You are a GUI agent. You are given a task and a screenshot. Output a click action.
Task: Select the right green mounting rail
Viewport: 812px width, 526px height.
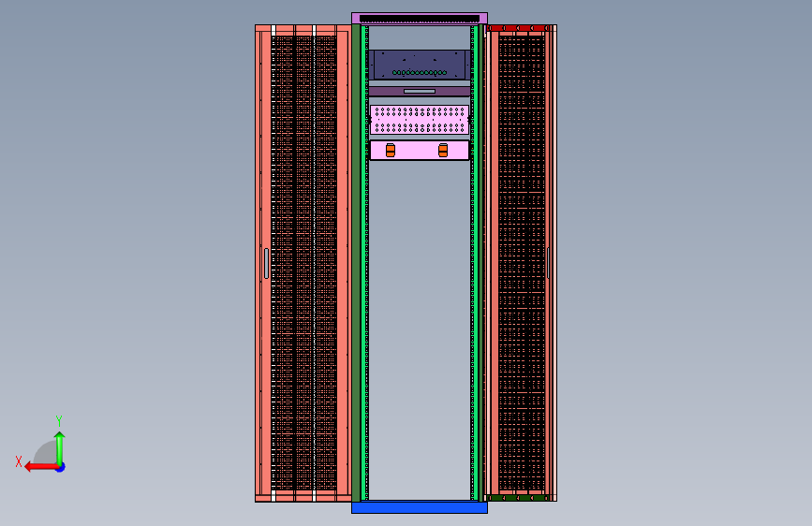pos(474,263)
